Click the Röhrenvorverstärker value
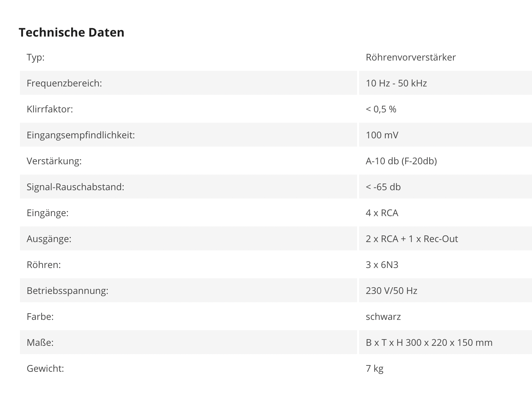 (411, 57)
